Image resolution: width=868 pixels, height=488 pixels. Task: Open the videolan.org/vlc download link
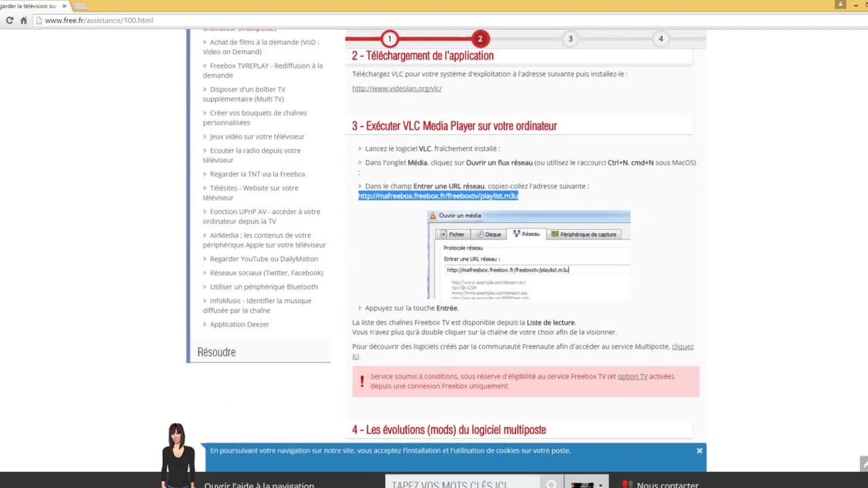click(x=396, y=89)
